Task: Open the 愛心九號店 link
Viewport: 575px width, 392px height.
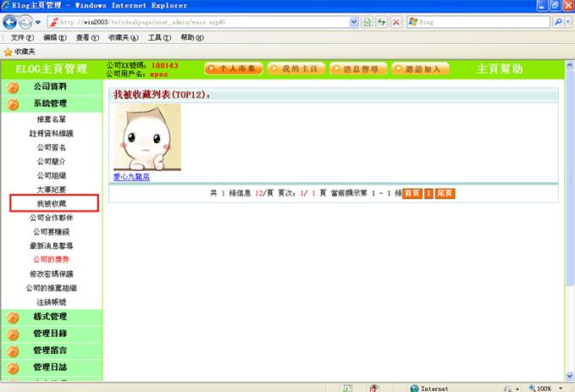Action: (x=131, y=177)
